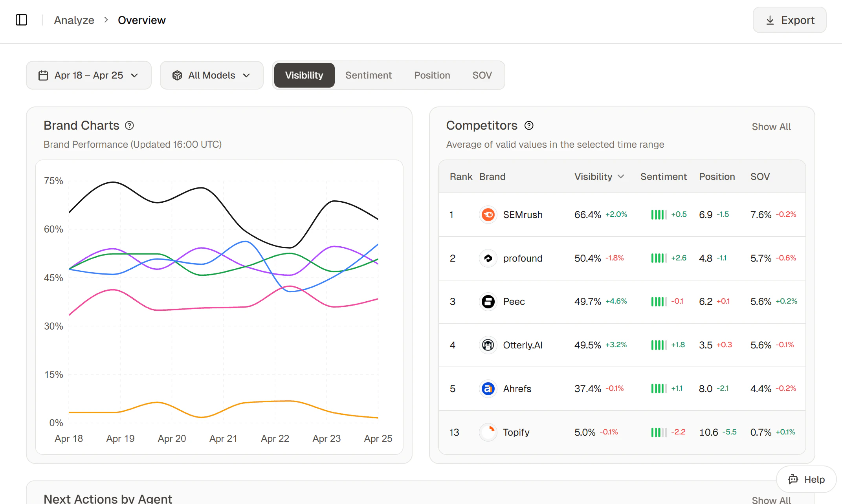Click the Next Actions by Agent heading
This screenshot has height=504, width=842.
click(108, 499)
